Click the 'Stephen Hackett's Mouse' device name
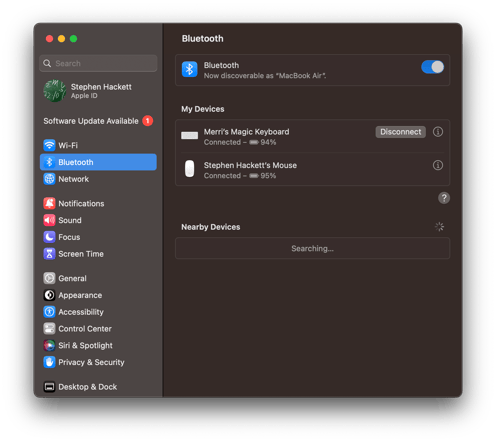The image size is (496, 442). [250, 165]
